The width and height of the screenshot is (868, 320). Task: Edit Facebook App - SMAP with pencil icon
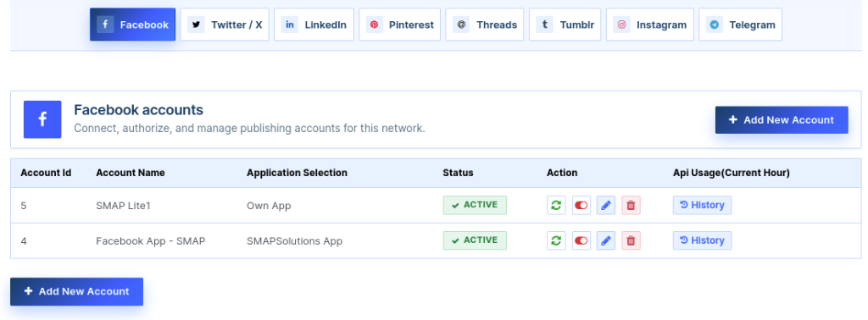[x=606, y=240]
